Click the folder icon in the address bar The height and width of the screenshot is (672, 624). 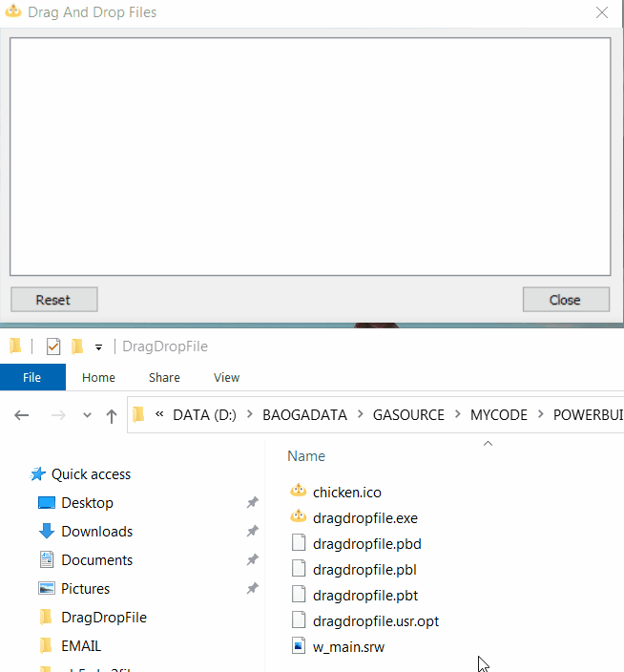click(138, 415)
